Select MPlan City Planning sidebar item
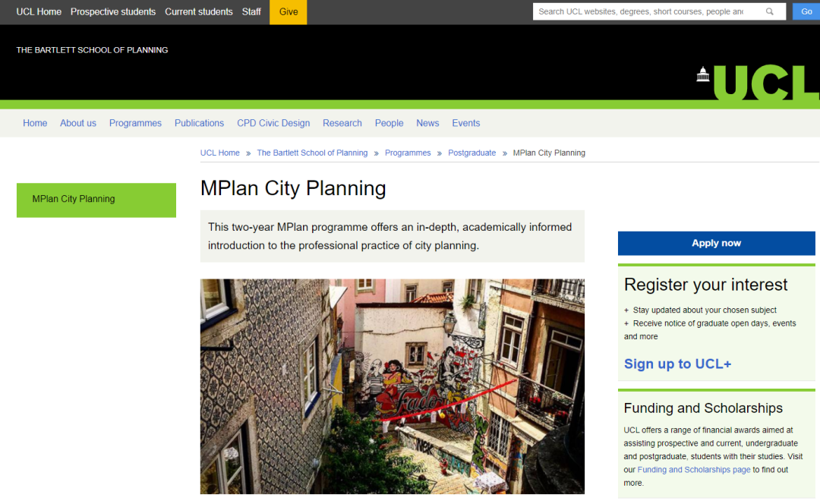 pos(96,200)
